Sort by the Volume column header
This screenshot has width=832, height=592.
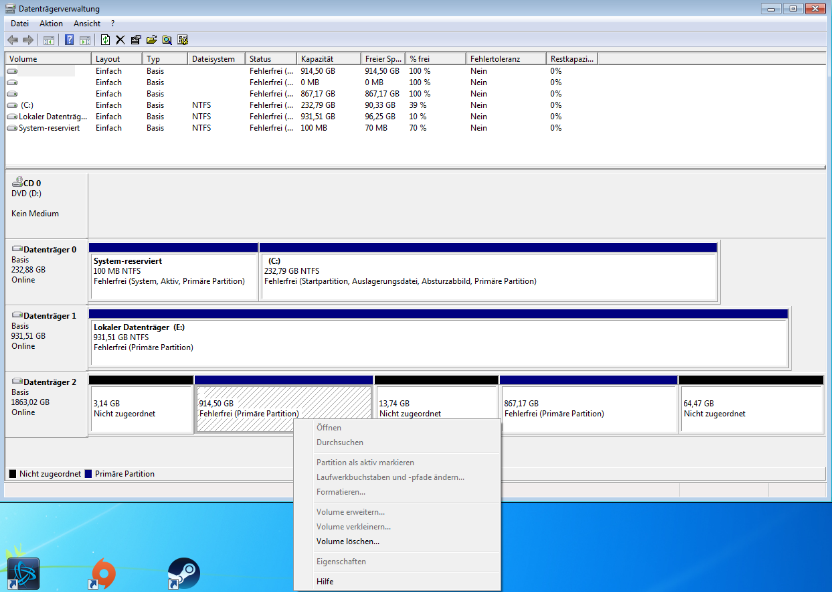point(48,59)
